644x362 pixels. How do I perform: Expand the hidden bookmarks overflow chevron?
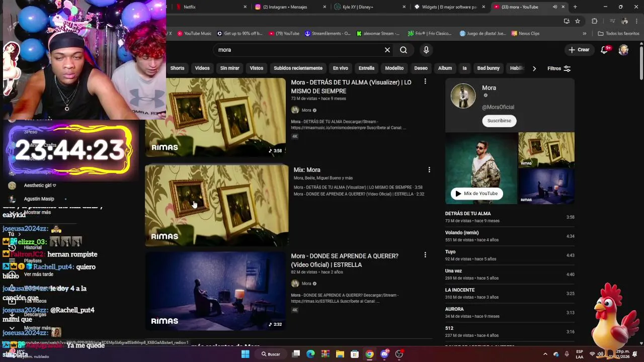(x=585, y=34)
